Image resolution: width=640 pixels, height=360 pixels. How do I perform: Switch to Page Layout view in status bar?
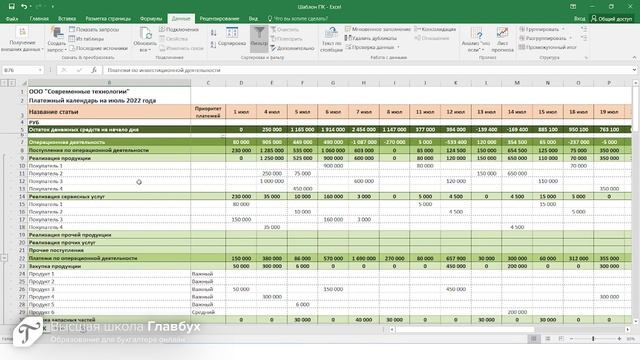tap(548, 339)
